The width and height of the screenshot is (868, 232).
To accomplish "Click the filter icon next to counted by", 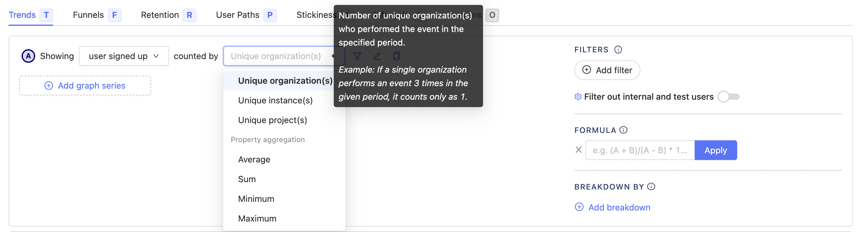I will click(357, 56).
